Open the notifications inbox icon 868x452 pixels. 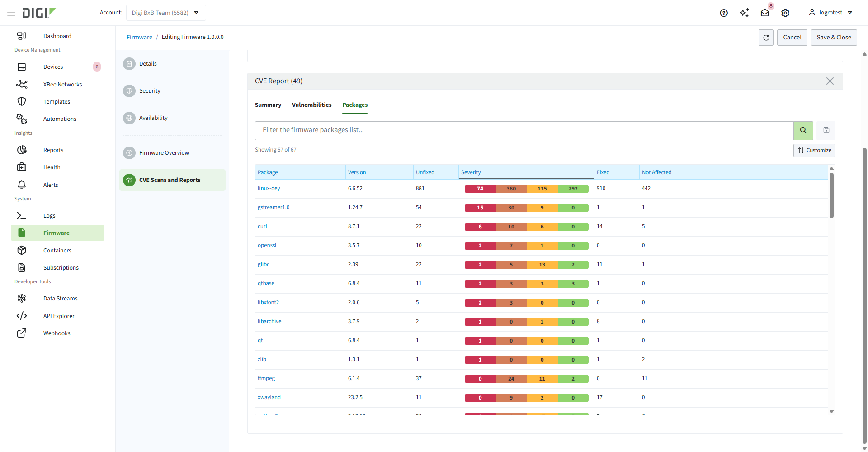tap(765, 13)
